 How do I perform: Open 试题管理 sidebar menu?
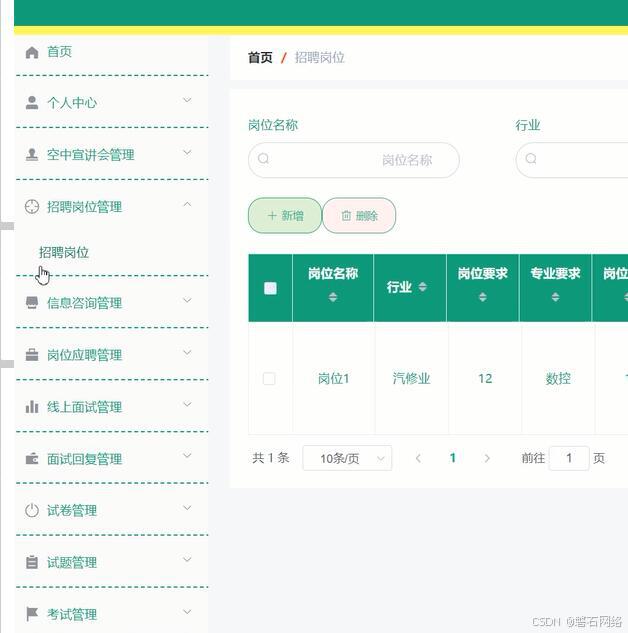tap(111, 562)
